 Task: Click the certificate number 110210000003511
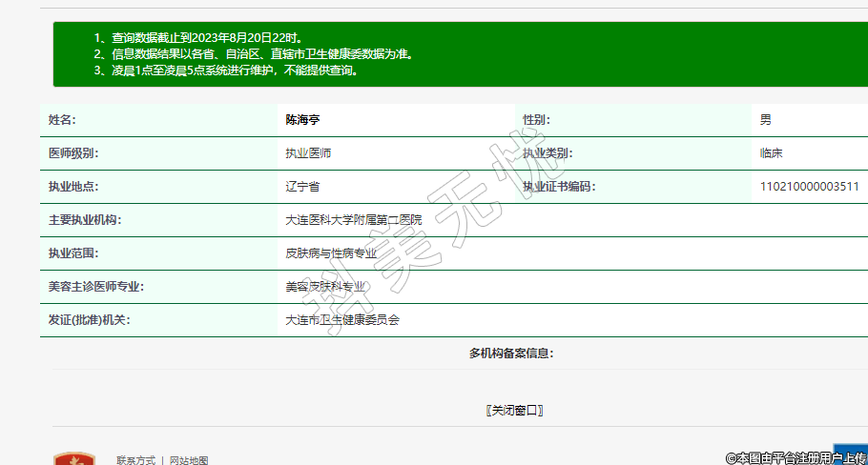tap(809, 187)
